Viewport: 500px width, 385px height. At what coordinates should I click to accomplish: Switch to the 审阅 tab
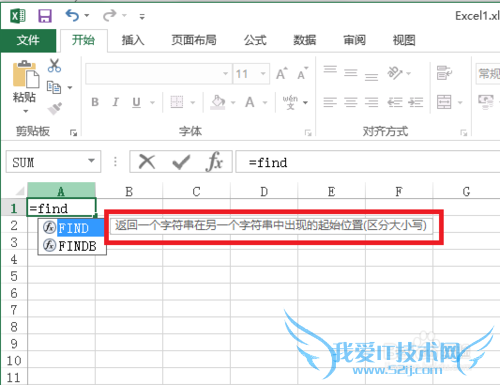pos(354,40)
